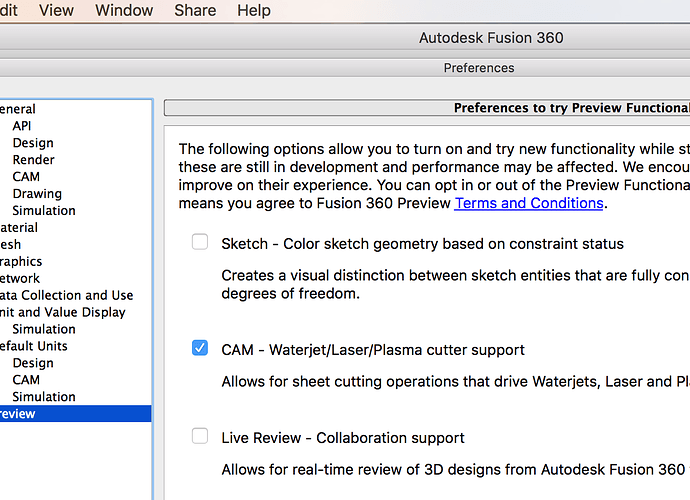Open the Share menu

(x=194, y=10)
